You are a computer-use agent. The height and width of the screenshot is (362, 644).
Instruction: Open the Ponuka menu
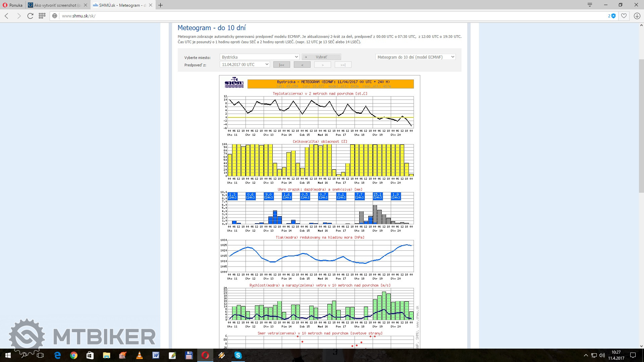(x=13, y=5)
